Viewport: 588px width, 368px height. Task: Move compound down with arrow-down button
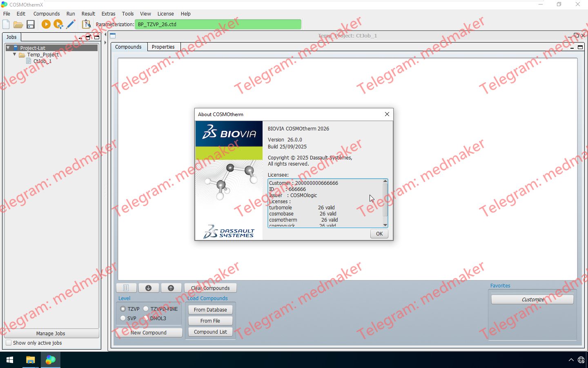pos(149,288)
